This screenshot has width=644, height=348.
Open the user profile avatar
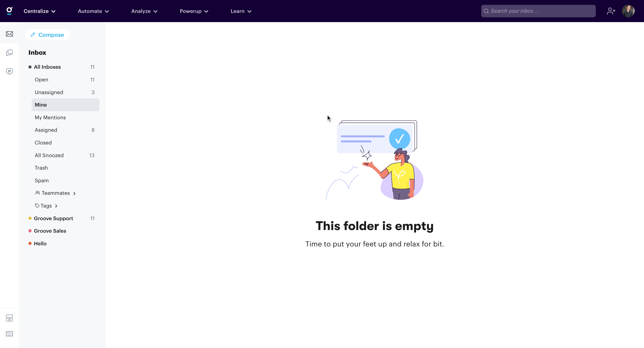click(x=628, y=11)
